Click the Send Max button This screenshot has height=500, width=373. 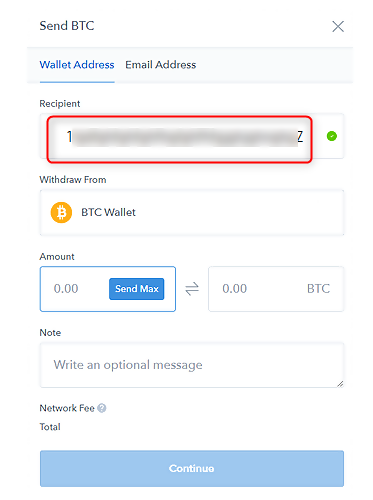coord(137,289)
